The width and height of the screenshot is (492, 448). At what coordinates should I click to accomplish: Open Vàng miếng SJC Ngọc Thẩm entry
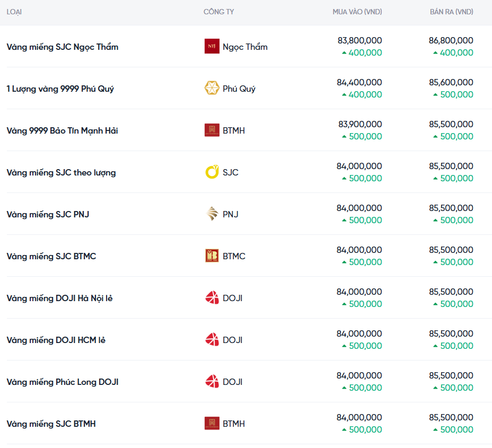tap(63, 47)
